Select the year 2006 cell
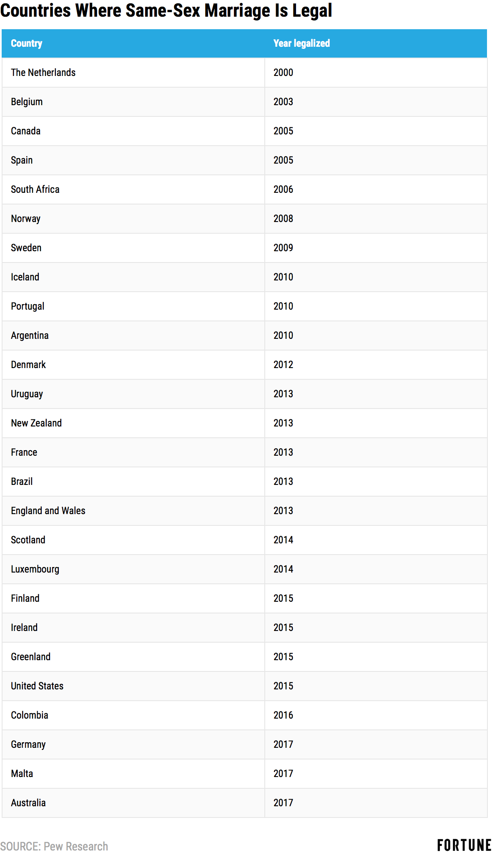Image resolution: width=492 pixels, height=868 pixels. [x=283, y=189]
